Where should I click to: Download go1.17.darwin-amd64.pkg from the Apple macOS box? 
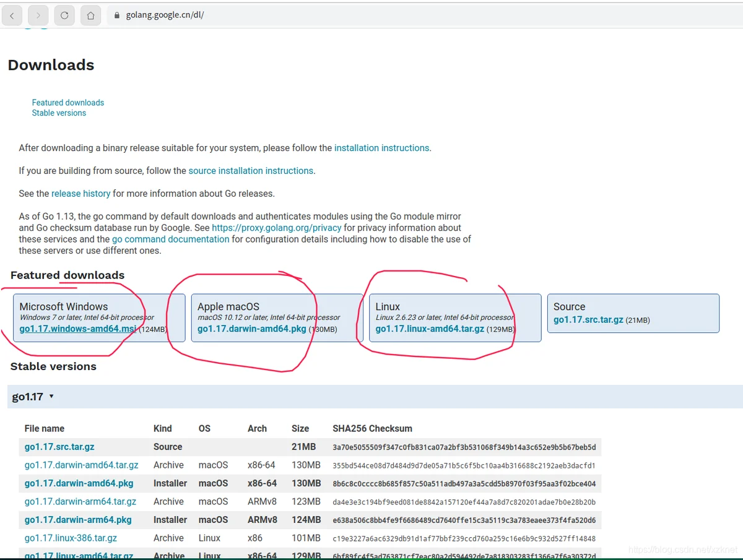click(252, 329)
